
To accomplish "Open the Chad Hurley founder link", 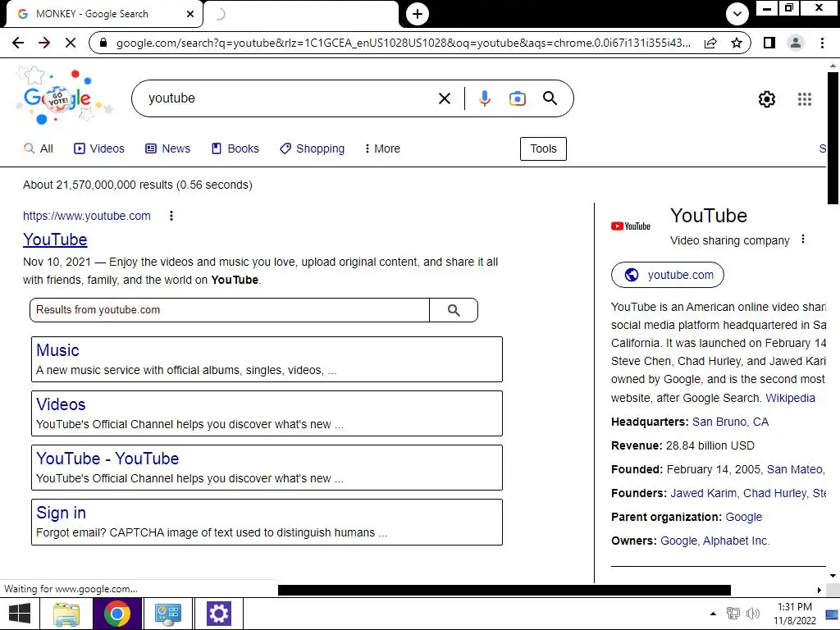I will 775,493.
